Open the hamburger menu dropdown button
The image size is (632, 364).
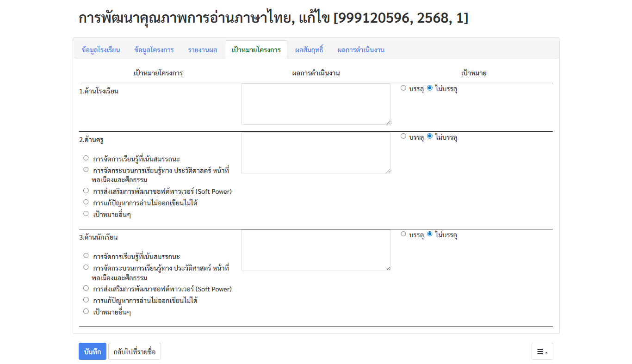tap(542, 352)
